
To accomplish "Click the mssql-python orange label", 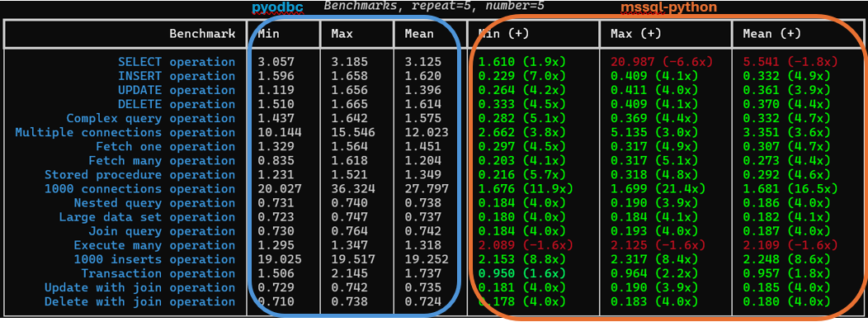I will pyautogui.click(x=668, y=7).
